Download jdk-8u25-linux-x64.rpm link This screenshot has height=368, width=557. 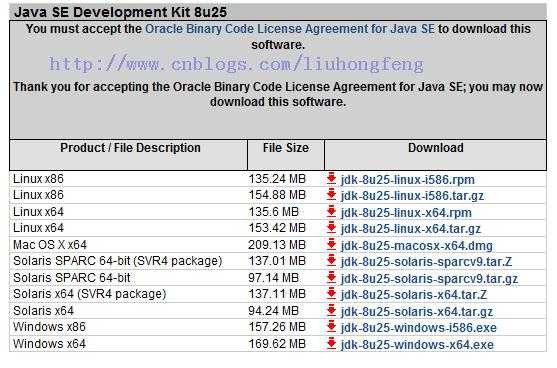406,213
